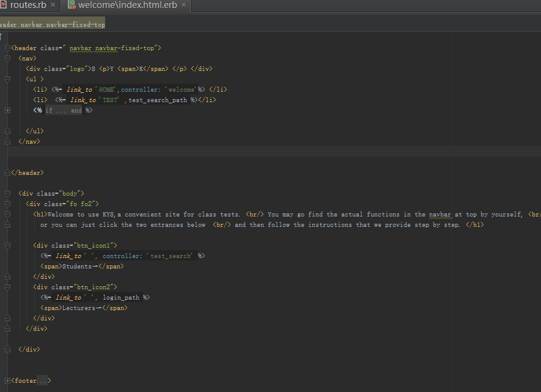541x392 pixels.
Task: Click the folded 'if ... end' placeholder
Action: point(64,111)
